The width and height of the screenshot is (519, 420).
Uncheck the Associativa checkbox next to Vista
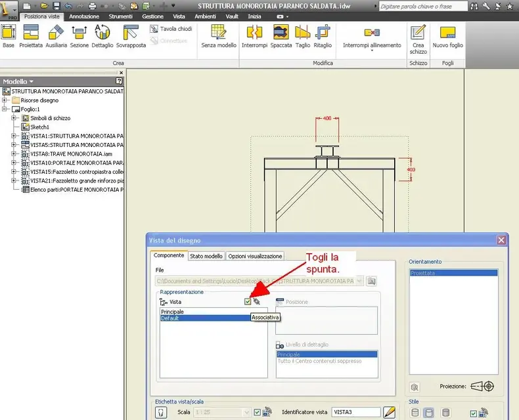(x=248, y=301)
